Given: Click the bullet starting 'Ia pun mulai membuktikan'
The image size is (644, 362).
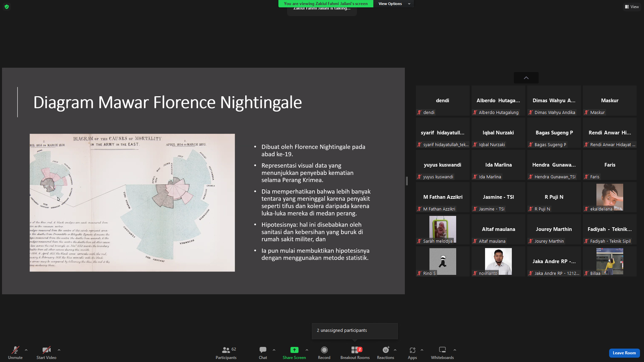Looking at the screenshot, I should click(x=315, y=254).
